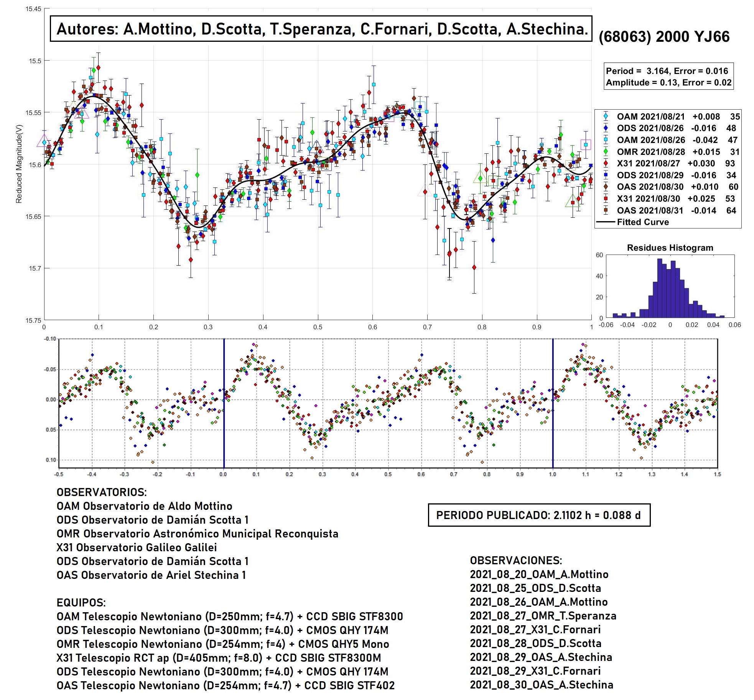This screenshot has width=754, height=700.
Task: Click black line sample beside Fitted Curve
Action: click(606, 222)
